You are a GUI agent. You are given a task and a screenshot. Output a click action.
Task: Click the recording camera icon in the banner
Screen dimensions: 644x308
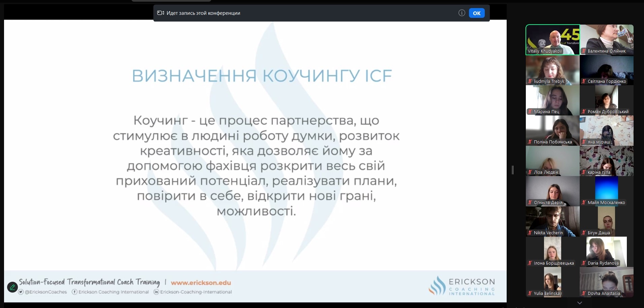click(x=161, y=13)
